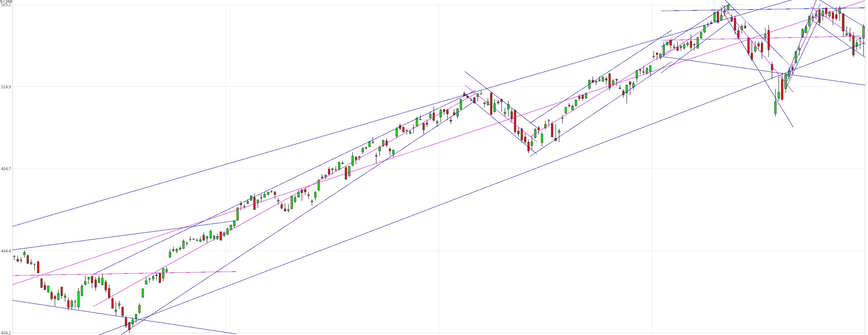Select the green candle at the chart's highest peak

coord(728,6)
